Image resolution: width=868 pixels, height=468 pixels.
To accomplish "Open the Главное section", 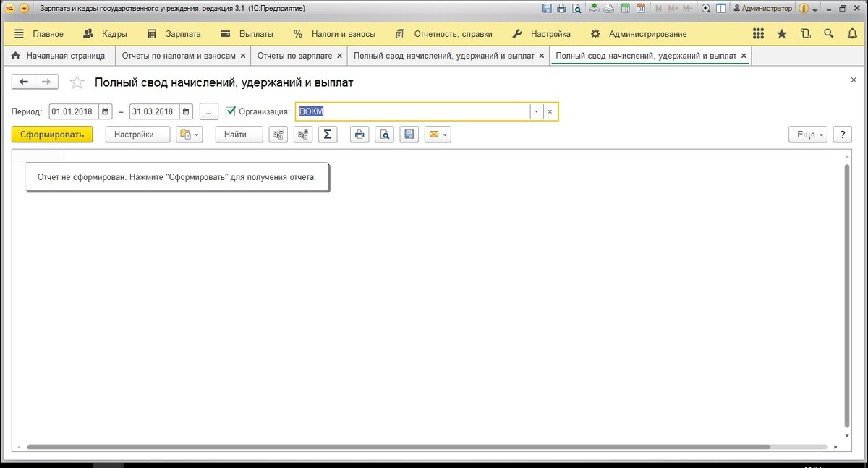I will [39, 34].
